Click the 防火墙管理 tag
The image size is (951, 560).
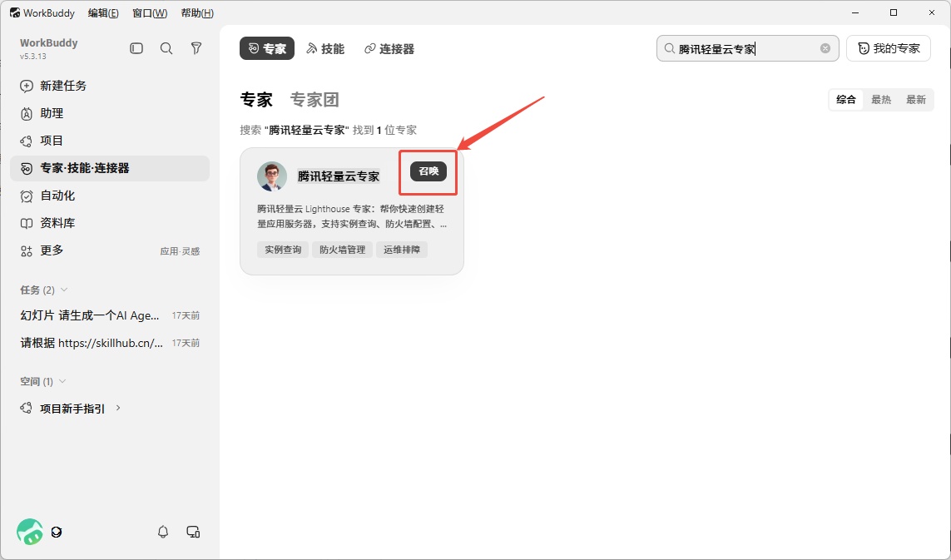(343, 250)
